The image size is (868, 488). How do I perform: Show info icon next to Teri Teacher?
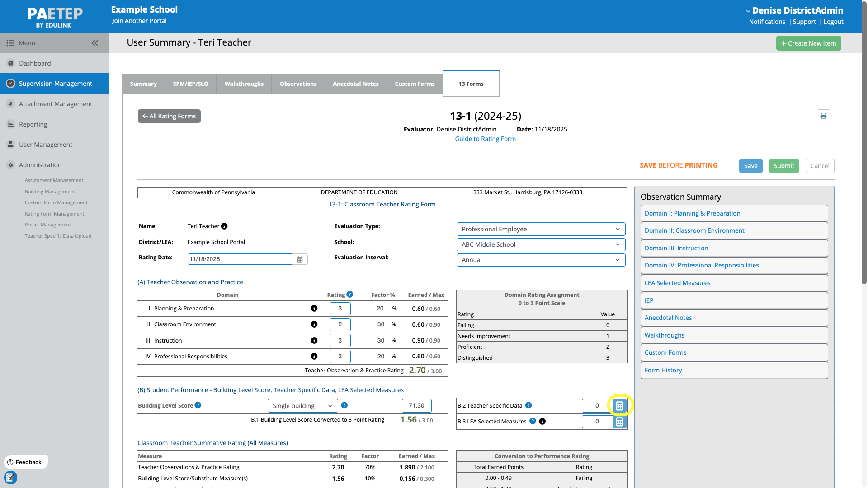tap(224, 226)
